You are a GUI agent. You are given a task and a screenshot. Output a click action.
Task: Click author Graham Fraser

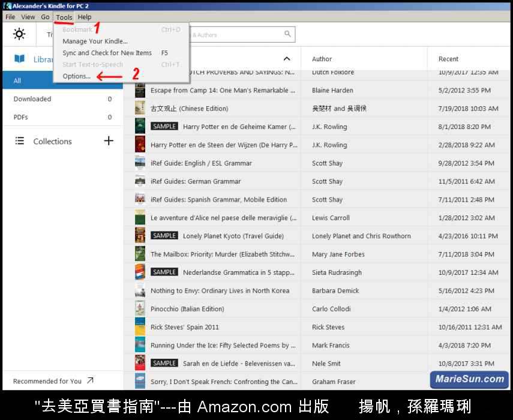[334, 382]
